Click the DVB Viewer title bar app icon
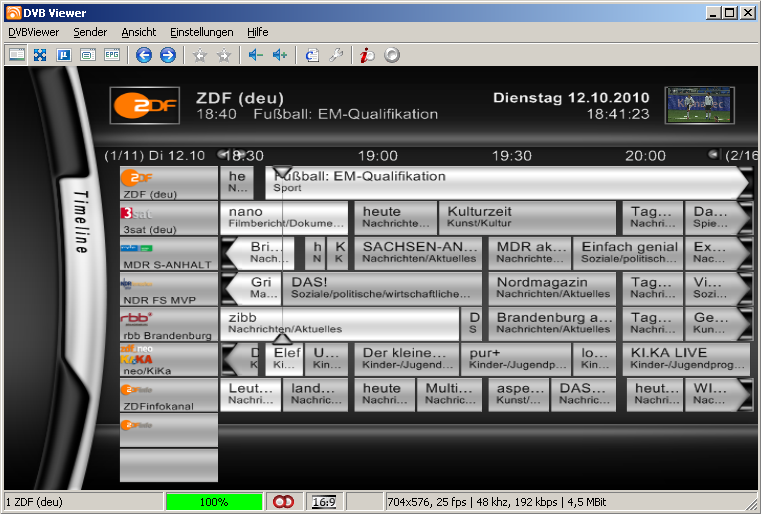The height and width of the screenshot is (514, 761). (14, 13)
